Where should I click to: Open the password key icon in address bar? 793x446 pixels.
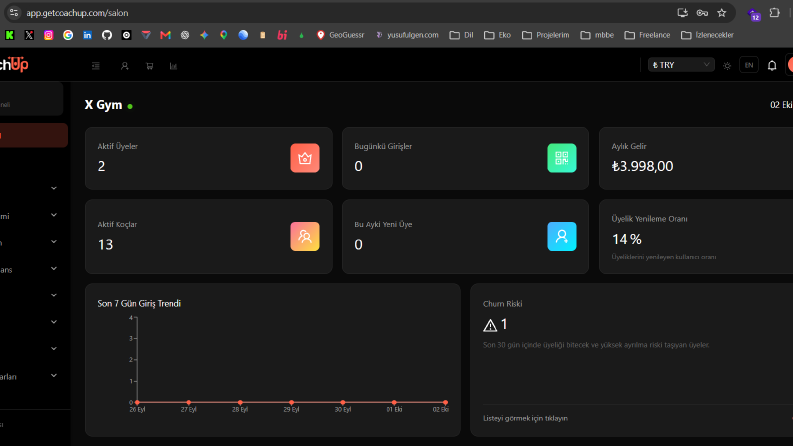pos(702,13)
